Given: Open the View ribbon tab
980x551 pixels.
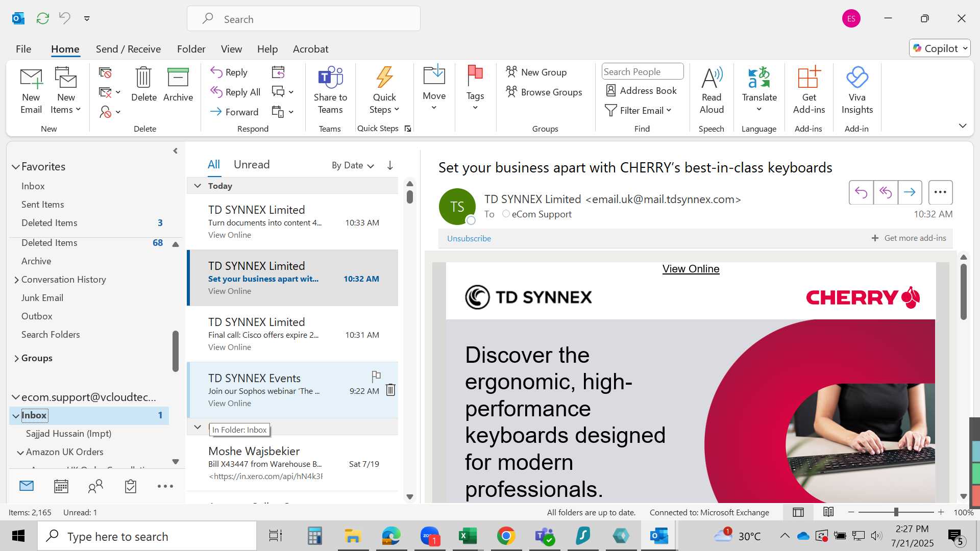Looking at the screenshot, I should pyautogui.click(x=231, y=49).
